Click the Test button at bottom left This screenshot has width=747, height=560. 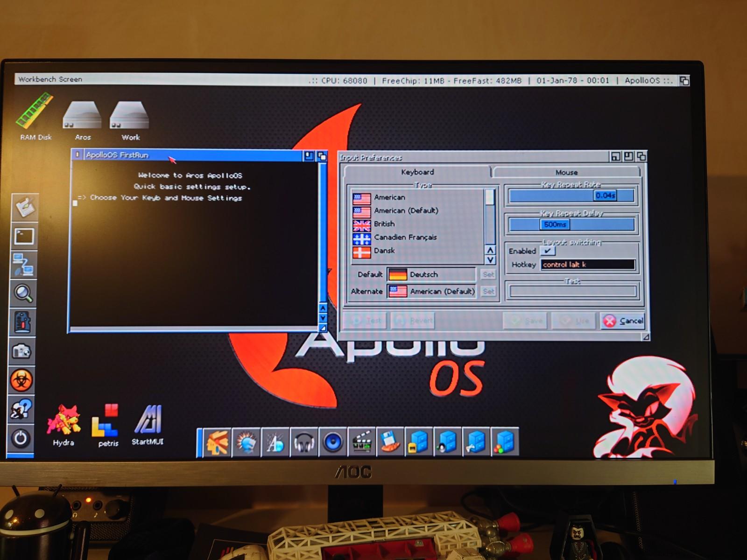366,321
